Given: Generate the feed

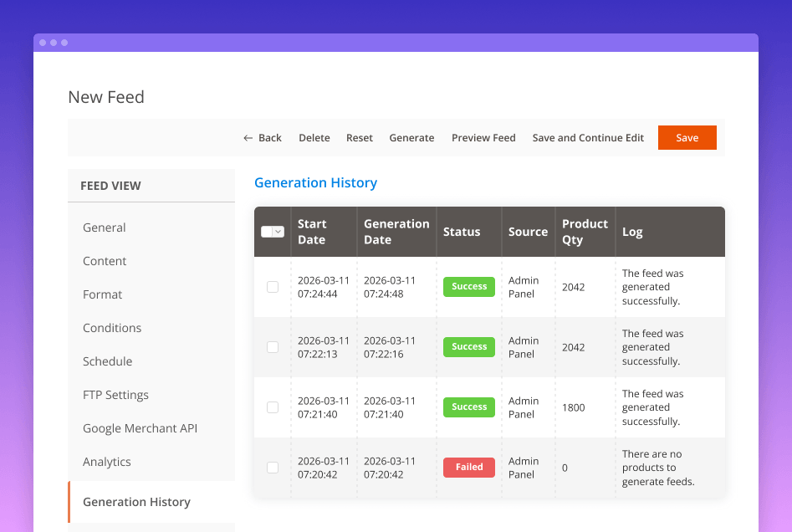Looking at the screenshot, I should click(411, 137).
